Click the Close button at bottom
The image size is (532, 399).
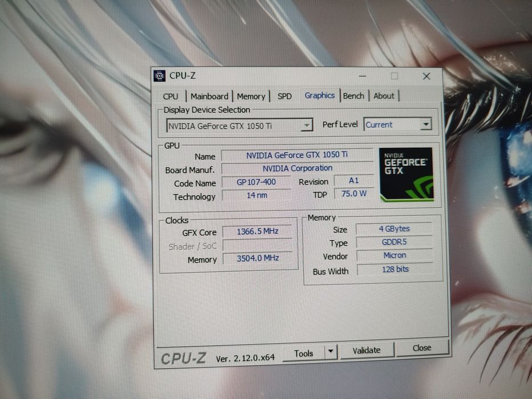(422, 348)
